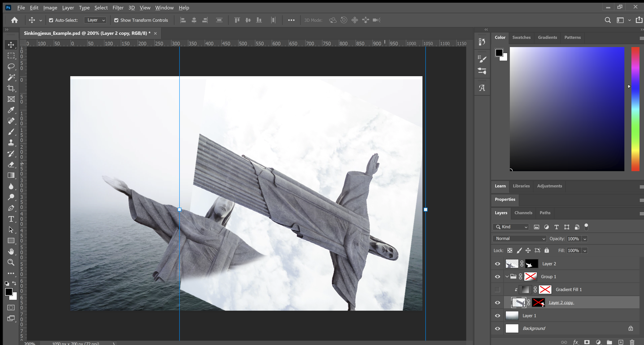This screenshot has height=345, width=644.
Task: Open the History panel icon
Action: (x=482, y=42)
